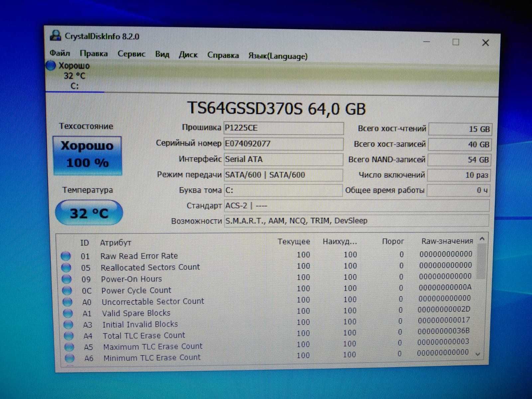Open the Язык(Language) menu

click(x=278, y=56)
